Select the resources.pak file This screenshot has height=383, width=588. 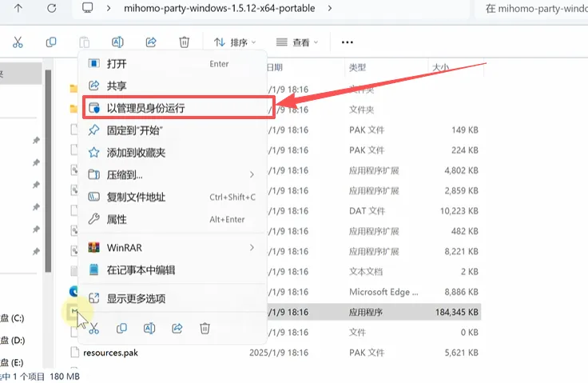click(110, 353)
